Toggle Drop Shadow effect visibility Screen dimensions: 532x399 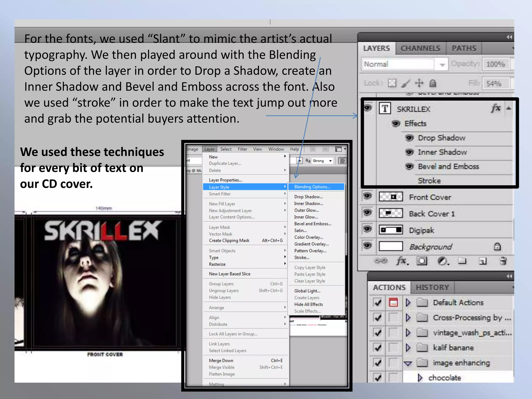pyautogui.click(x=409, y=138)
